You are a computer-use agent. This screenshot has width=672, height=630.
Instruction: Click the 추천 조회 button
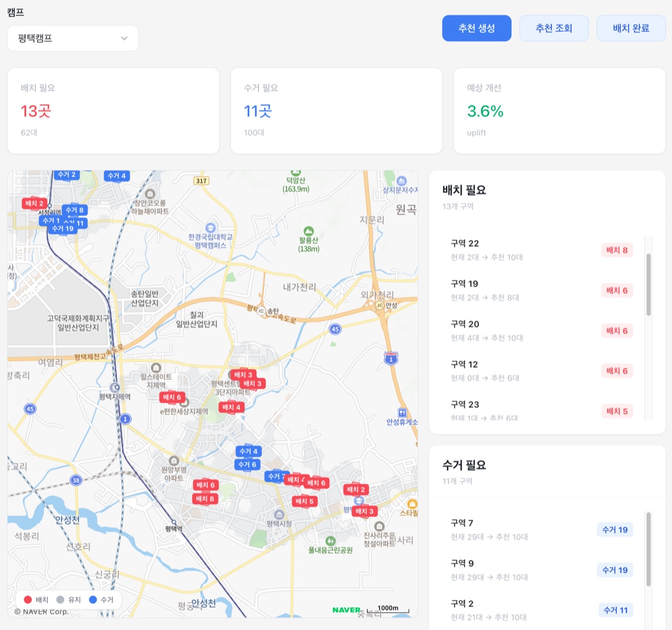click(553, 28)
